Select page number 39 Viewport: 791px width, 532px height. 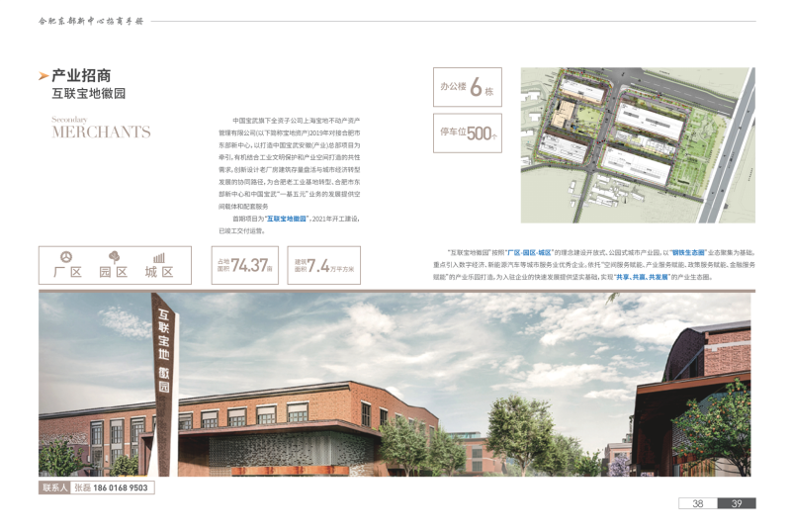[x=737, y=504]
